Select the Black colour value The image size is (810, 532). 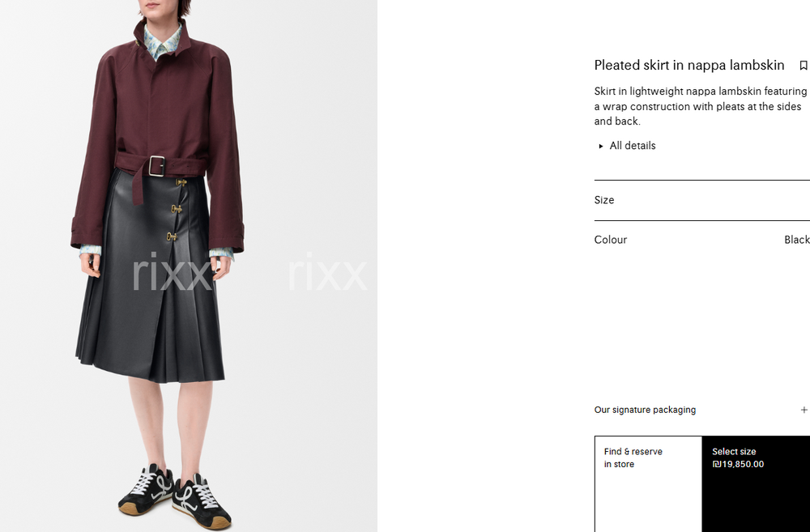797,240
